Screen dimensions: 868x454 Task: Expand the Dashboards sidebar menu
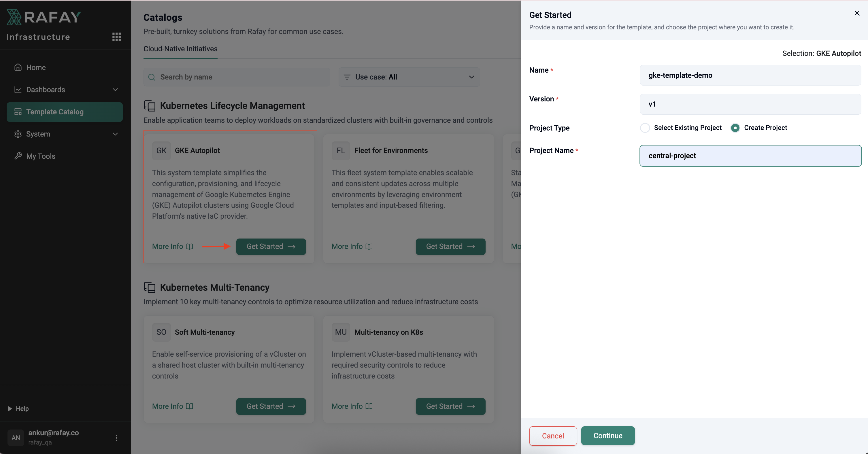pyautogui.click(x=115, y=90)
